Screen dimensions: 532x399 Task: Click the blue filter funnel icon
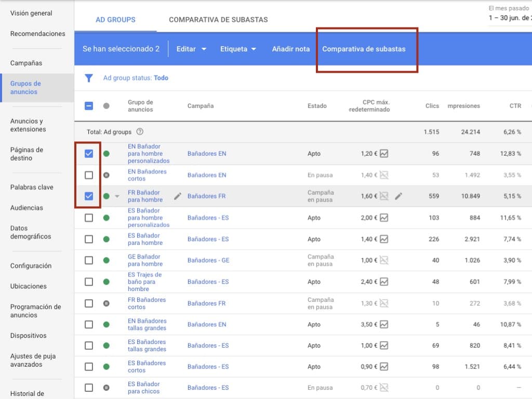(89, 78)
